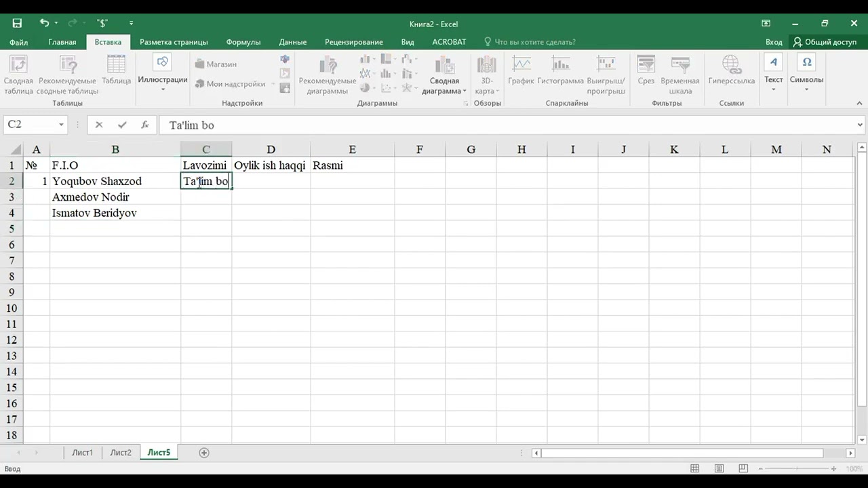868x488 pixels.
Task: Add a Срез slicer filter
Action: tap(646, 70)
